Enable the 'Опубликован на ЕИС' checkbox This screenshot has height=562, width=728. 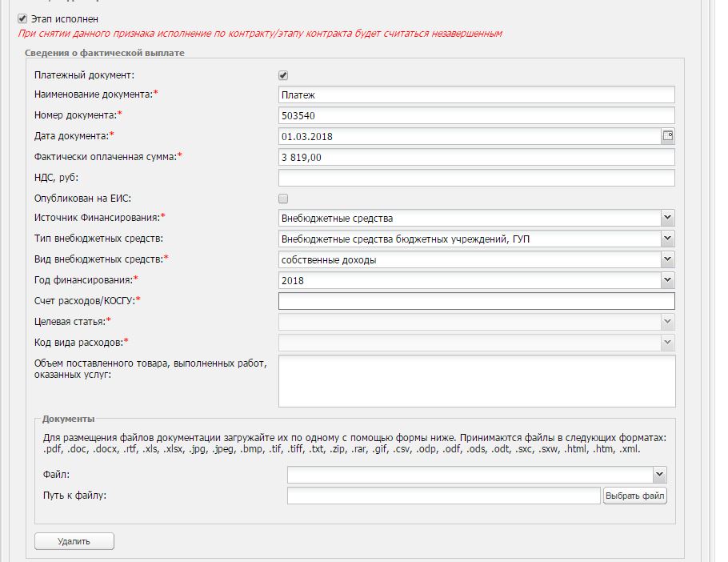[x=283, y=199]
